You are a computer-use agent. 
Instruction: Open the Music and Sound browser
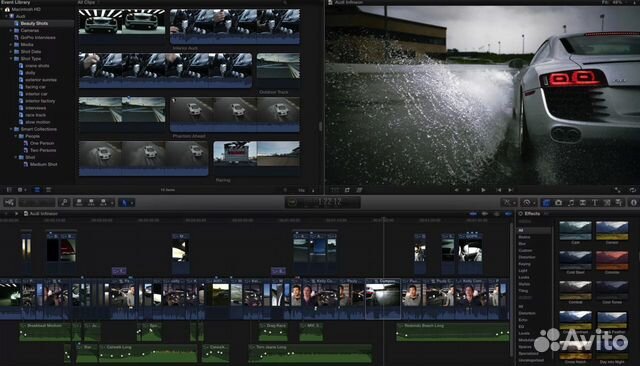571,202
